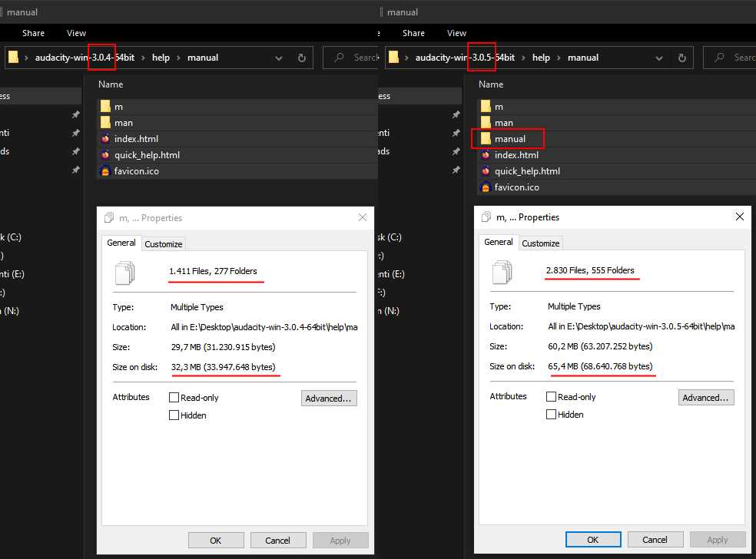This screenshot has width=756, height=559.
Task: Click the title bar icon of the left Properties dialog
Action: 109,218
